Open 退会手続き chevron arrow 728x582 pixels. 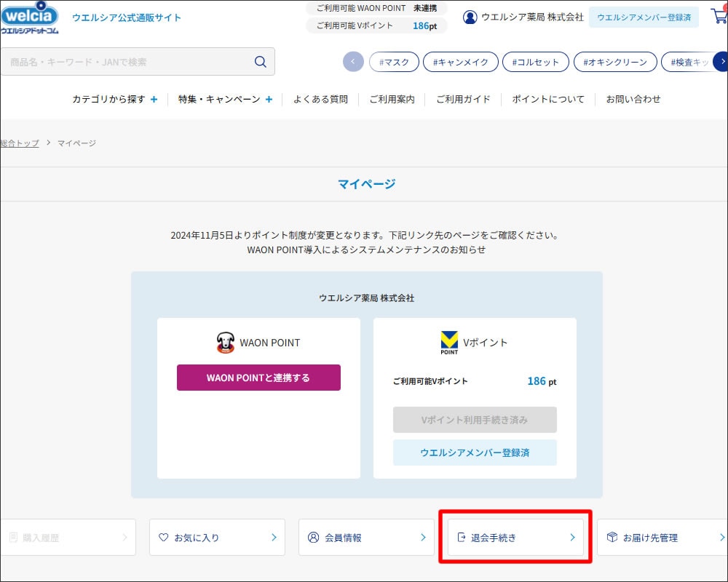[x=572, y=537]
